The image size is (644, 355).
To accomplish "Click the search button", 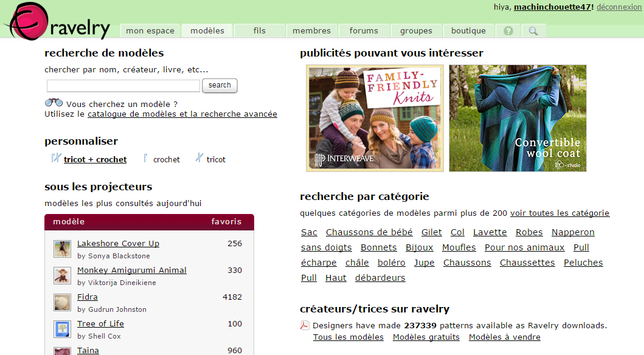I will point(220,85).
